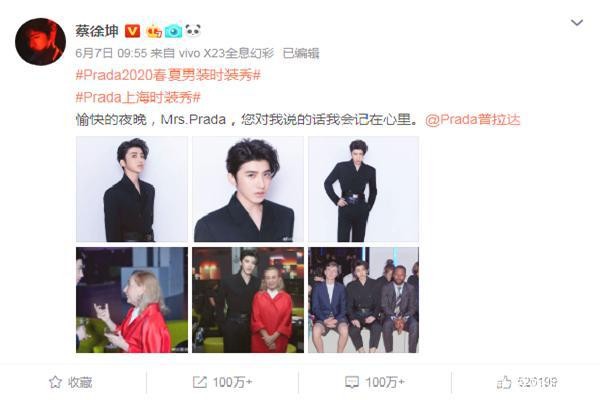This screenshot has width=600, height=400.
Task: Click the thumbs-up membership badge icon
Action: (x=154, y=31)
